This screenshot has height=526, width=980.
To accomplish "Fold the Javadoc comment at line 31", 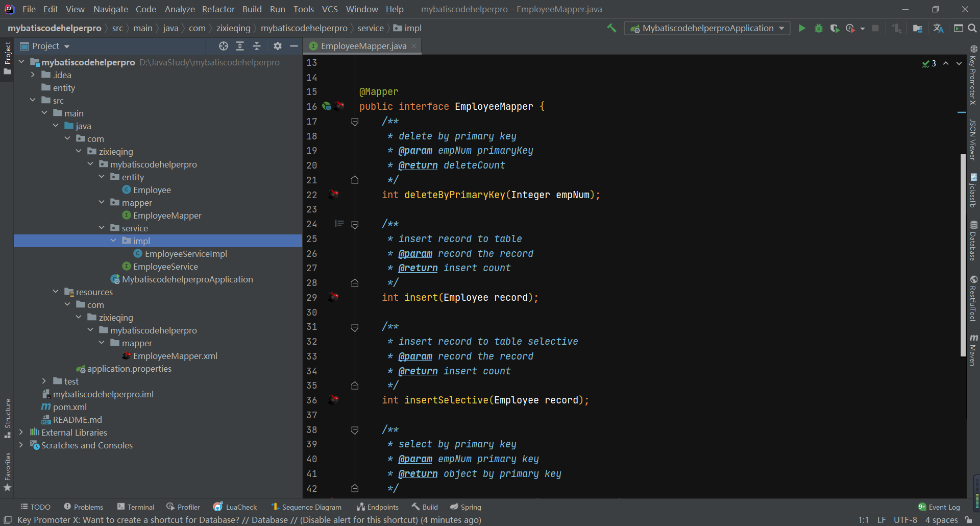I will [x=355, y=327].
